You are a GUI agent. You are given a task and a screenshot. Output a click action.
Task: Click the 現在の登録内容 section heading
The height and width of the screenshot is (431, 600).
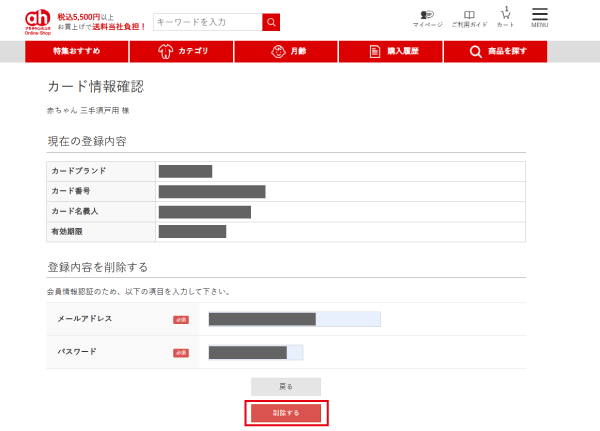(x=87, y=141)
